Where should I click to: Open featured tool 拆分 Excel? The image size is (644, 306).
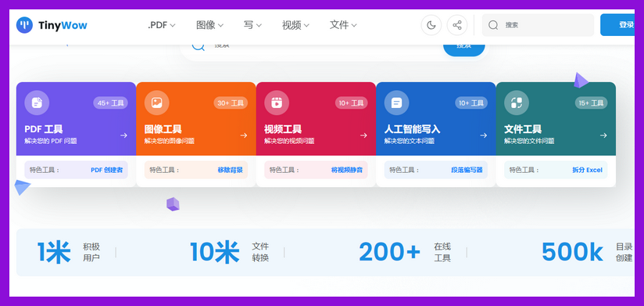click(x=587, y=170)
